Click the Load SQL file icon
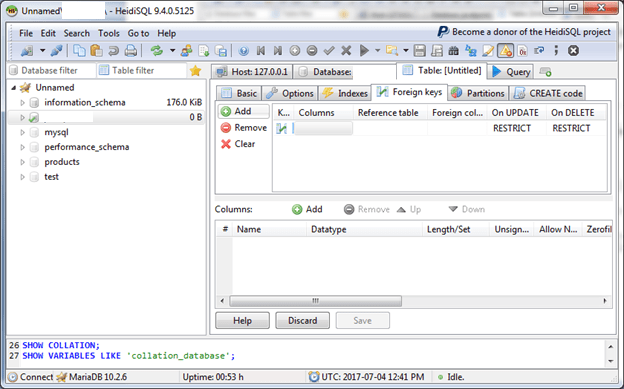 [221, 51]
